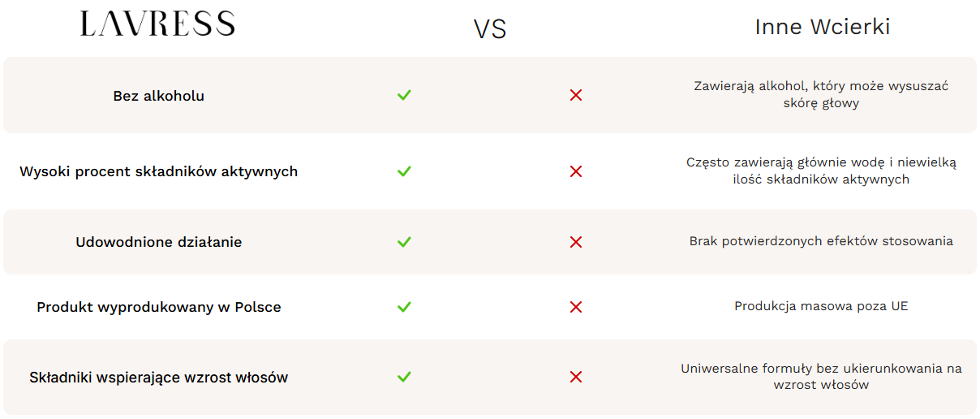Select Wysoki procent składników aktywnych label
The width and height of the screenshot is (980, 419).
158,172
